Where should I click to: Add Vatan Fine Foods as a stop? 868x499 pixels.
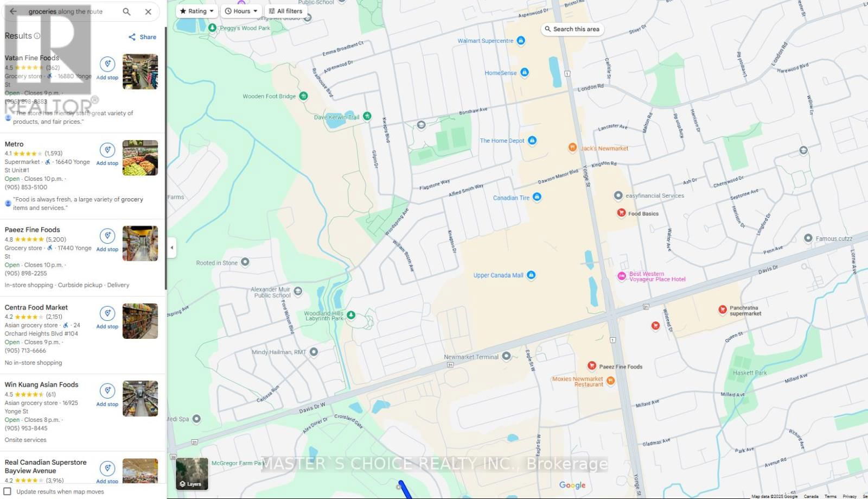click(x=107, y=68)
